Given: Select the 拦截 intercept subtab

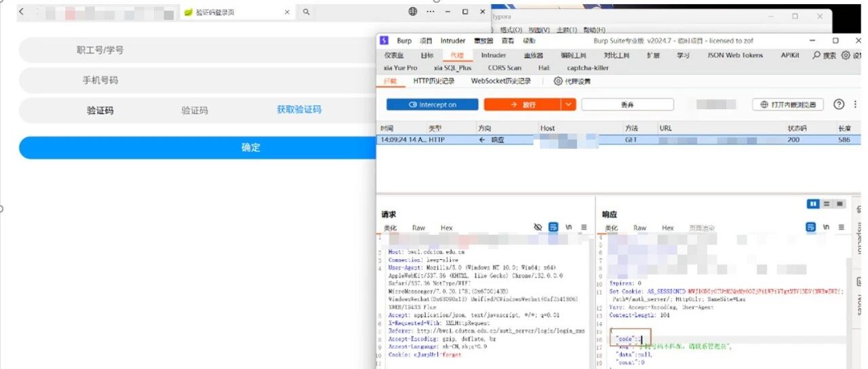Looking at the screenshot, I should point(390,81).
